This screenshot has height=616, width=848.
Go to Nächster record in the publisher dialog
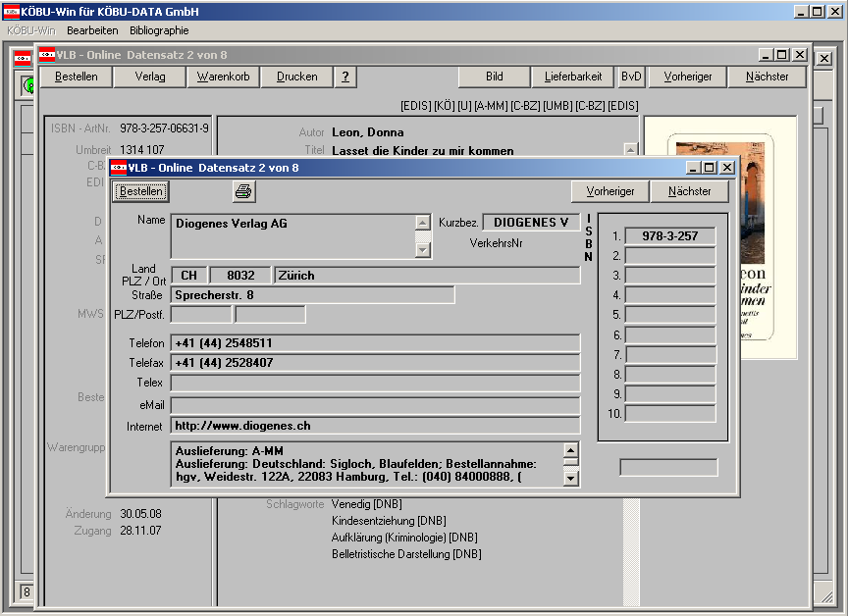[x=690, y=191]
